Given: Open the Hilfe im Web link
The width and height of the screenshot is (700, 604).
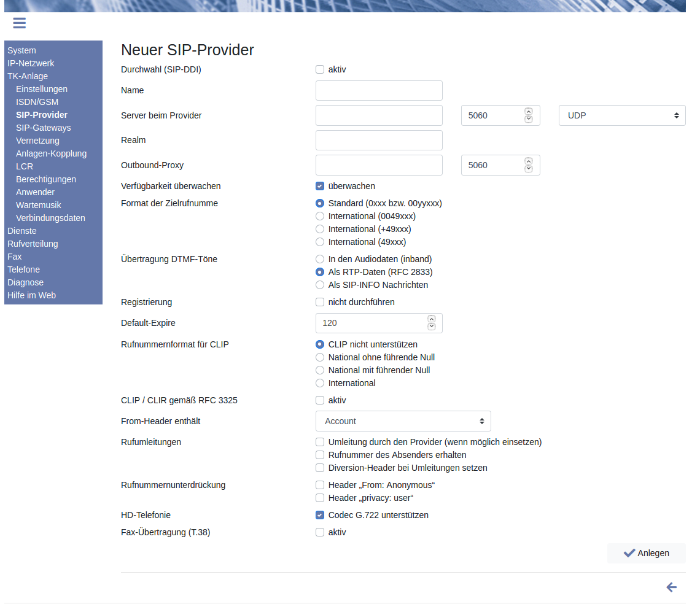Looking at the screenshot, I should tap(31, 295).
